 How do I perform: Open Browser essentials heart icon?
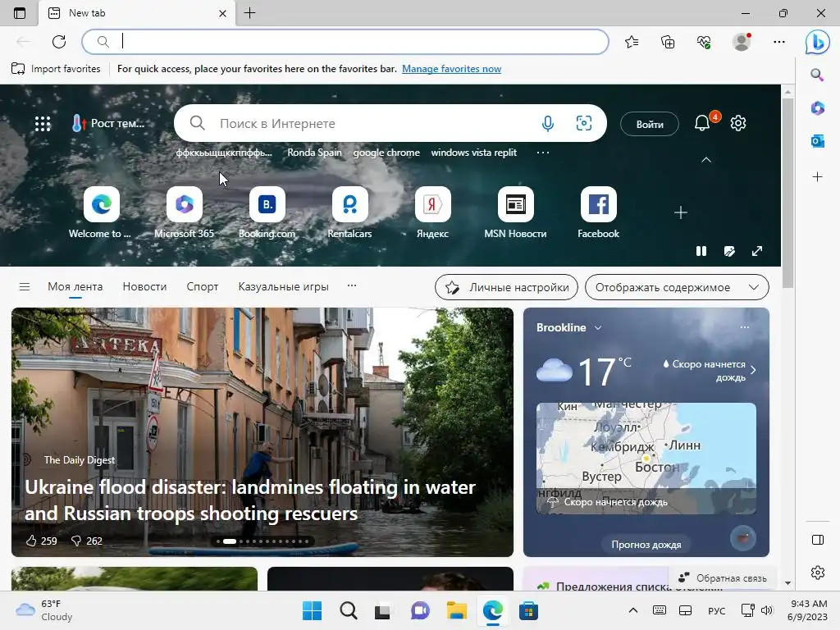pos(704,42)
